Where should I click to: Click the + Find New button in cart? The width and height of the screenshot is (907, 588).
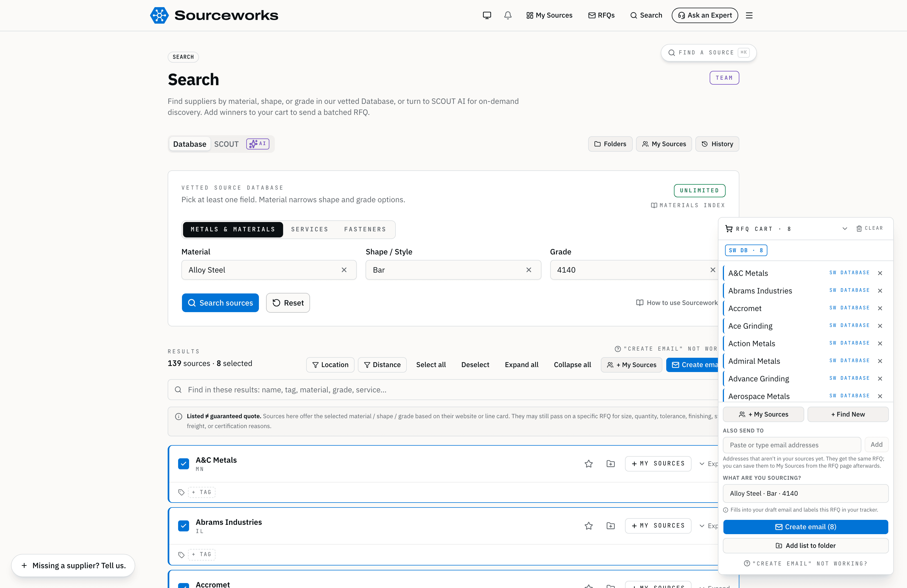848,414
